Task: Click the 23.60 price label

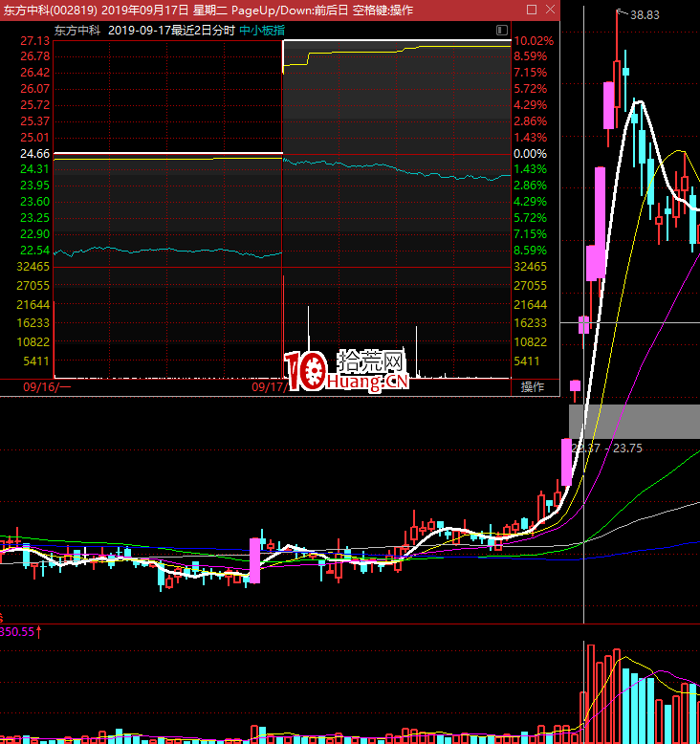Action: (34, 201)
